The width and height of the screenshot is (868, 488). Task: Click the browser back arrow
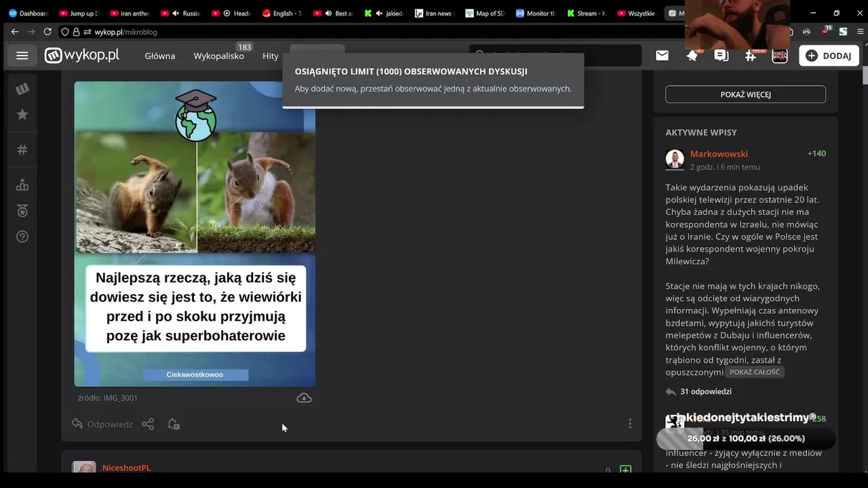tap(15, 32)
